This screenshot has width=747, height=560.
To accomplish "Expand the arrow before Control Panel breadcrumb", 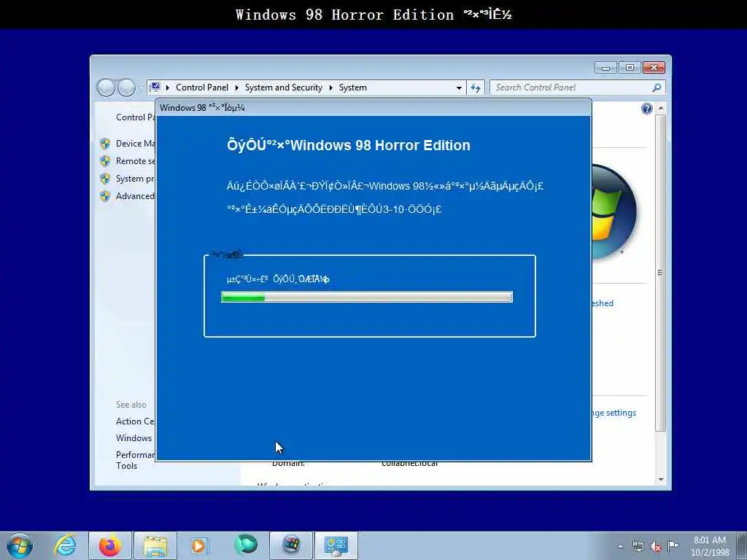I will point(168,87).
